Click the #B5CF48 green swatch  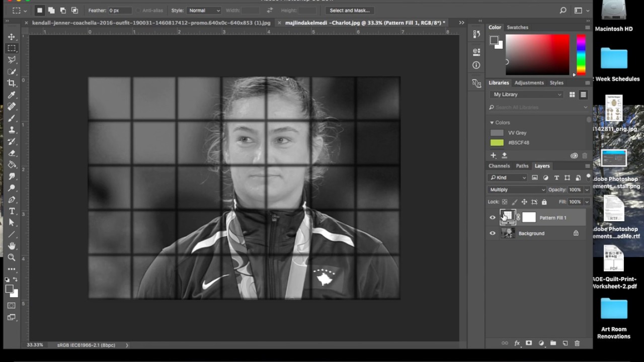(x=497, y=143)
